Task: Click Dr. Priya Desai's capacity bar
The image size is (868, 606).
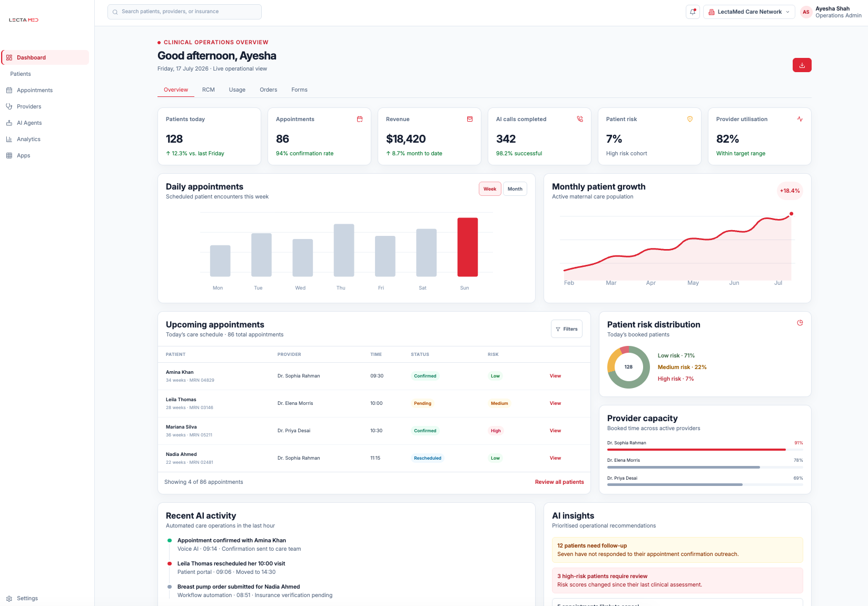Action: [705, 484]
